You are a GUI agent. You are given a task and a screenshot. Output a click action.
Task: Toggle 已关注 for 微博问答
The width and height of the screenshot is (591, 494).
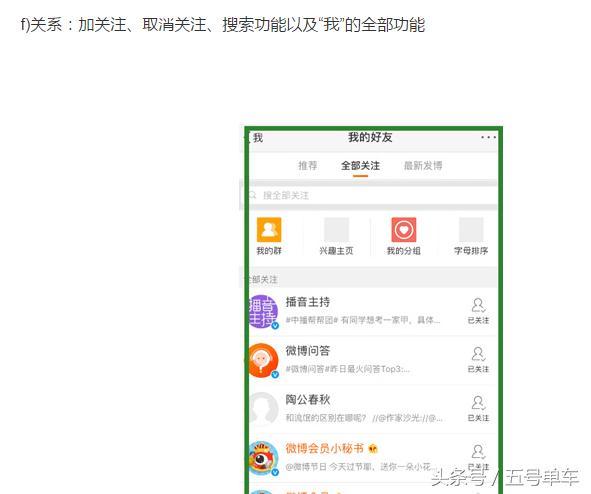[478, 360]
